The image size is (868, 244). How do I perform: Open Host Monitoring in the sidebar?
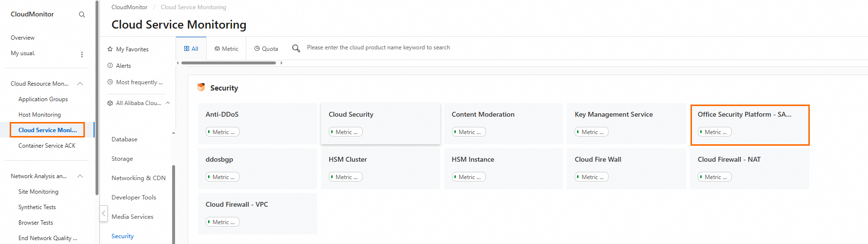40,115
